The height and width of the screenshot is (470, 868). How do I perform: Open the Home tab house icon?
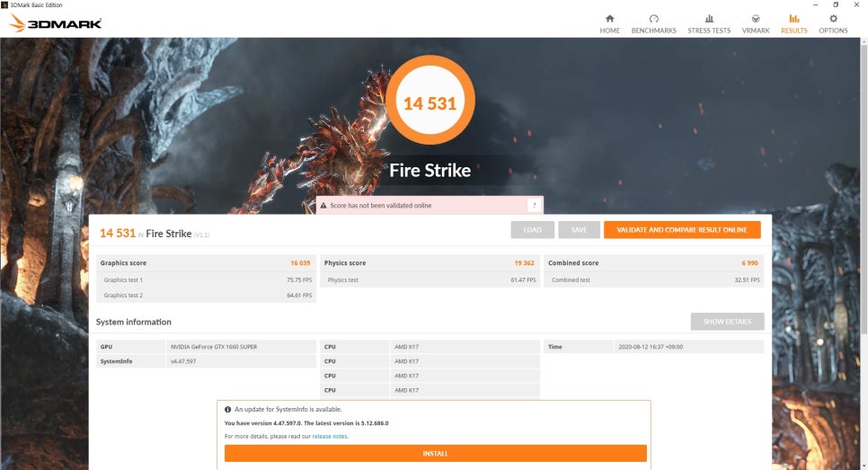(x=609, y=19)
